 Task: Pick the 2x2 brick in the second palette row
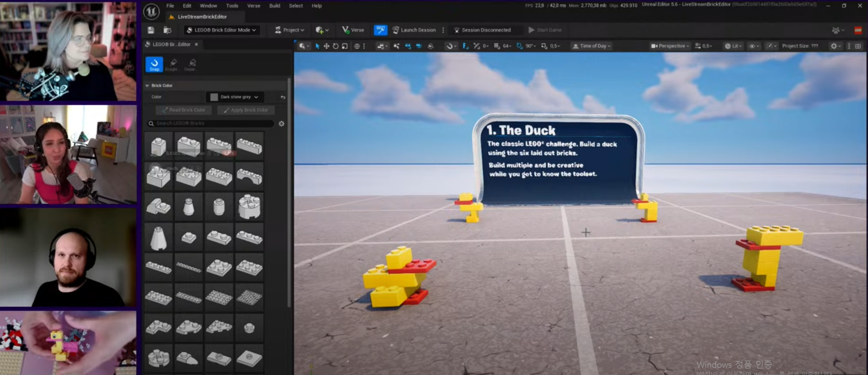click(158, 176)
